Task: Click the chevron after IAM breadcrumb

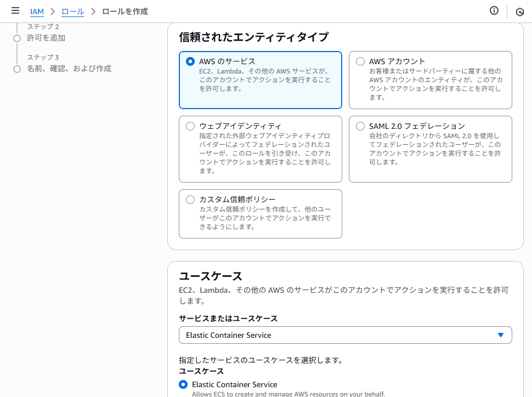Action: point(53,12)
